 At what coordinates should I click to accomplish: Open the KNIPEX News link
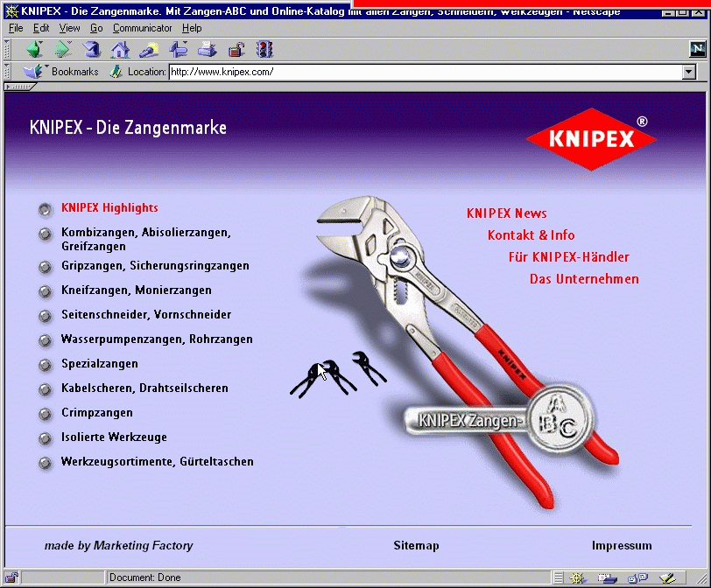click(x=506, y=213)
